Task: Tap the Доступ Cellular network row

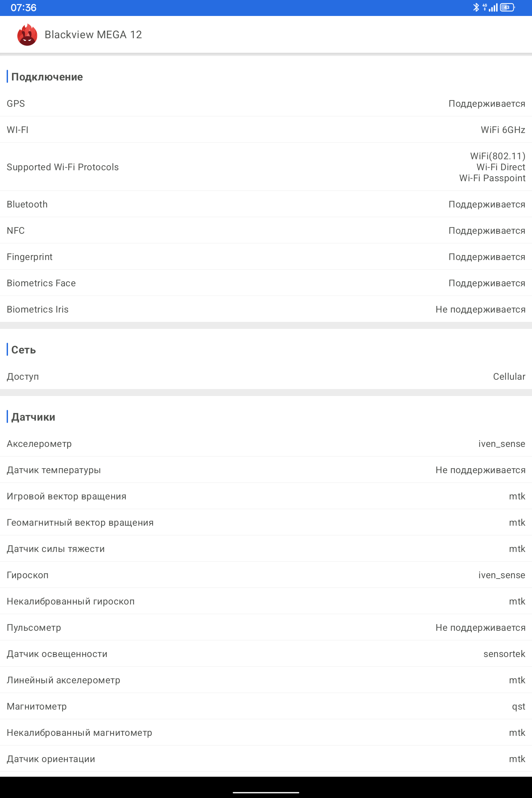Action: pos(266,376)
